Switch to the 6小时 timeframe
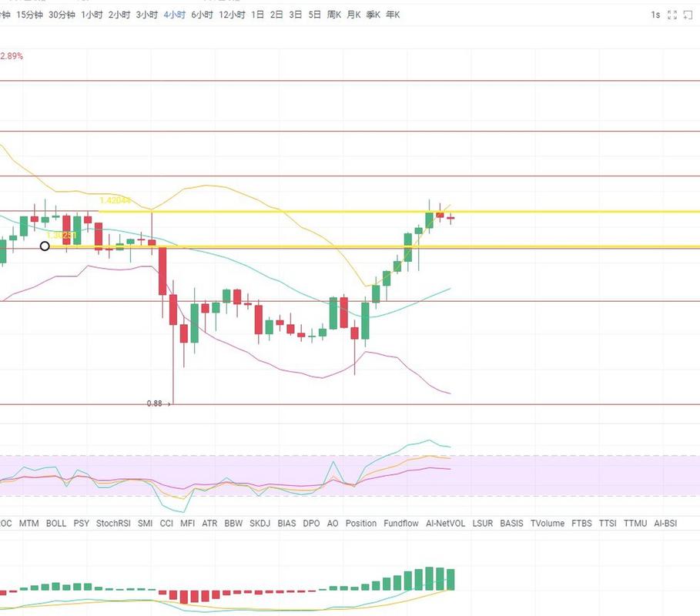 [x=203, y=15]
